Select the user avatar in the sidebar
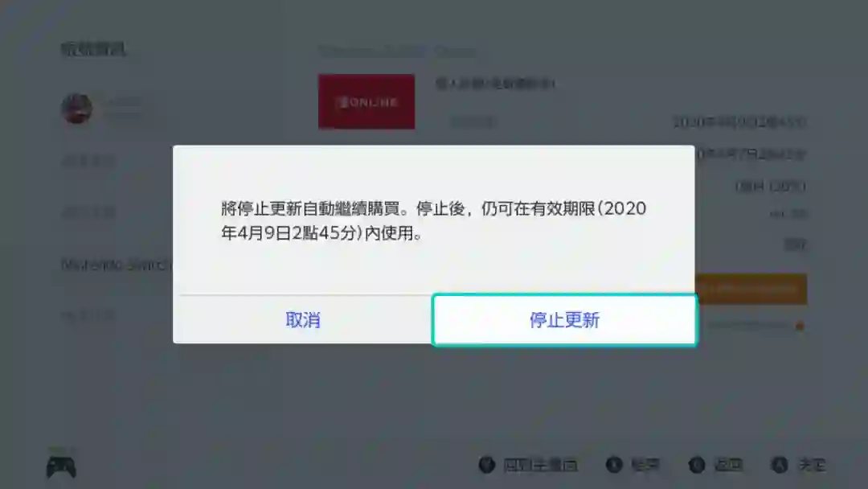 coord(76,109)
